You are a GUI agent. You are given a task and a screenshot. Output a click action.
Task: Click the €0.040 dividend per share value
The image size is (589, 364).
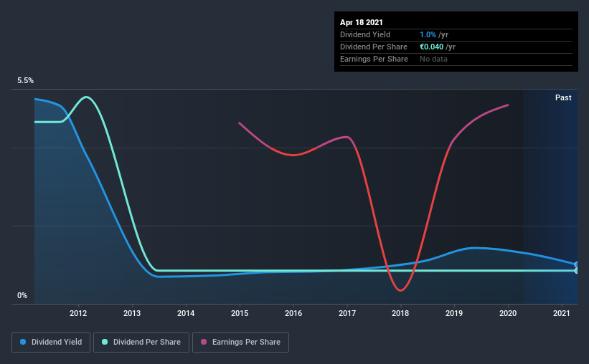click(x=432, y=47)
